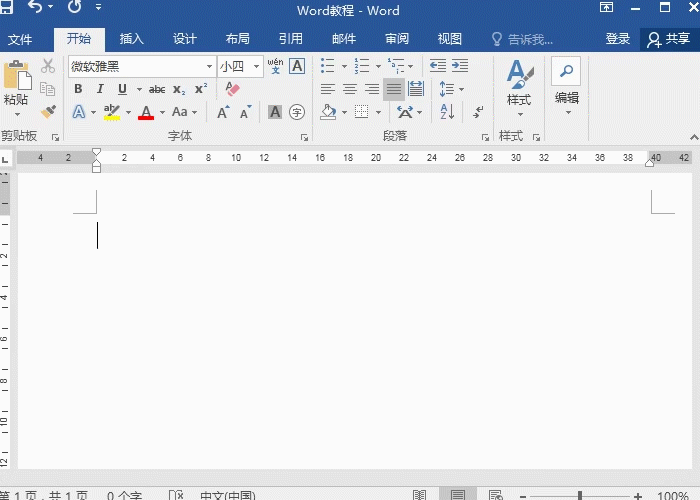The image size is (700, 500).
Task: Apply the red font color swatch
Action: coord(146,112)
